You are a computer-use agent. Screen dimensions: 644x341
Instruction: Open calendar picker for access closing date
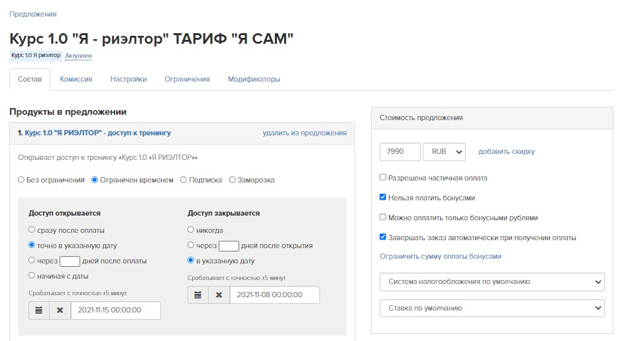[198, 295]
